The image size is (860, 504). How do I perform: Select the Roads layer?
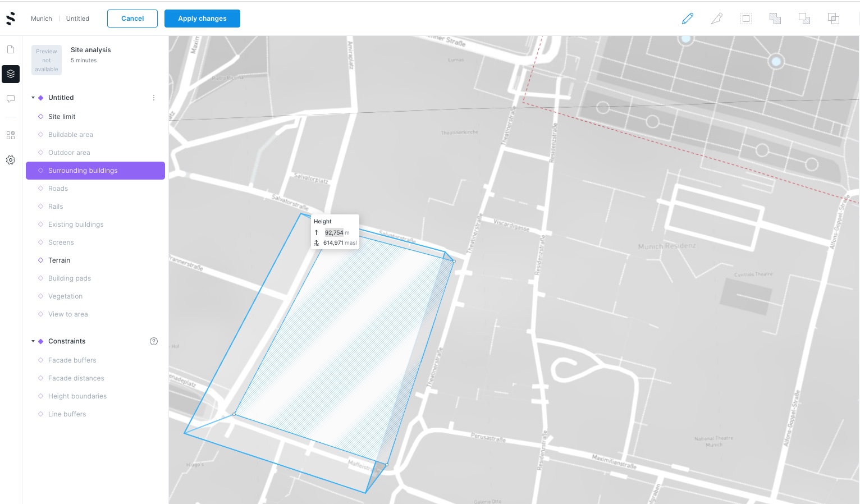tap(58, 189)
